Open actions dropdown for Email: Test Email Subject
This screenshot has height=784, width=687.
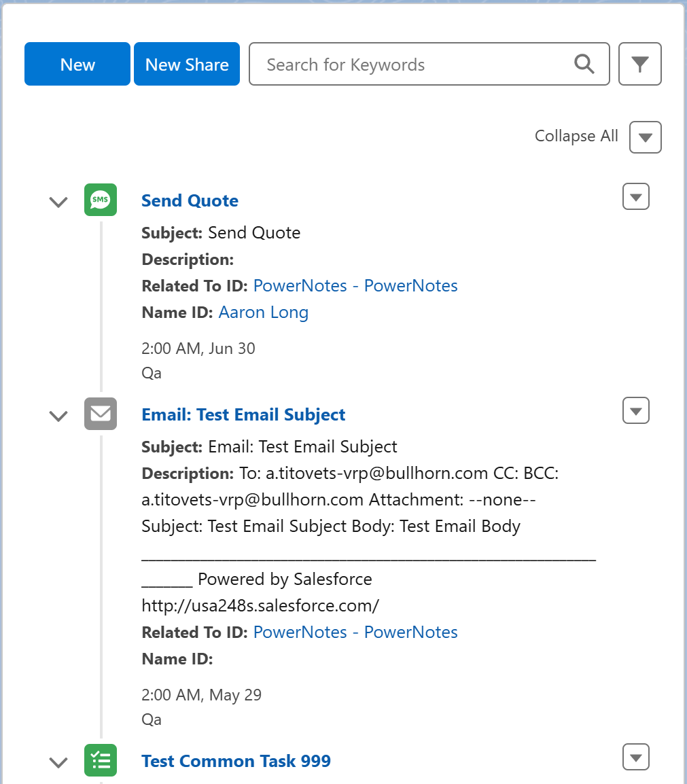[636, 410]
